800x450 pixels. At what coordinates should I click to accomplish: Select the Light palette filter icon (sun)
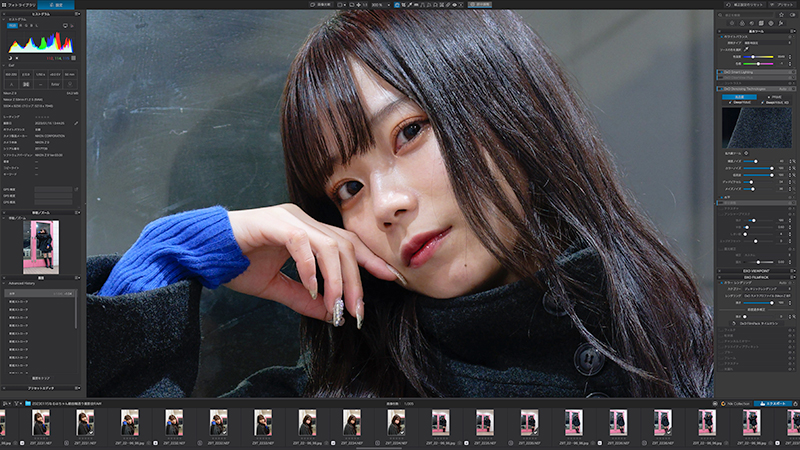[732, 23]
